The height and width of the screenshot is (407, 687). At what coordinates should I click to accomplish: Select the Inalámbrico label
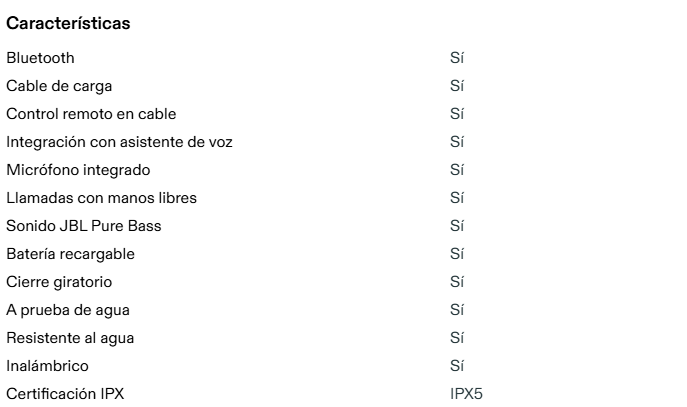tap(47, 366)
